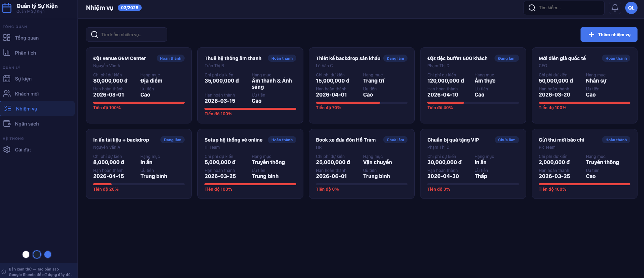Open the notifications bell
644x278 pixels.
tap(615, 8)
